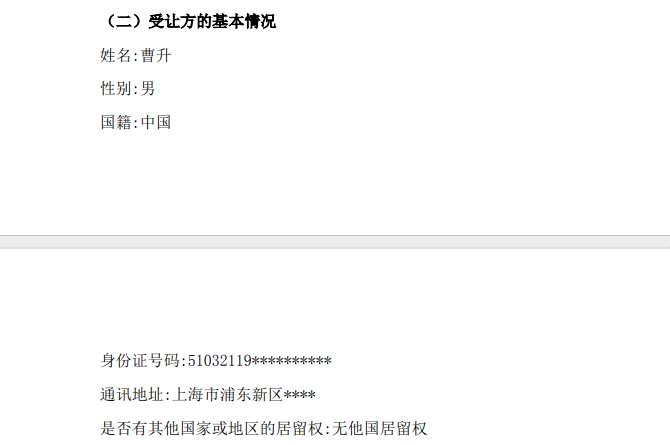Image resolution: width=670 pixels, height=445 pixels.
Task: Click the label 性别
Action: point(116,88)
